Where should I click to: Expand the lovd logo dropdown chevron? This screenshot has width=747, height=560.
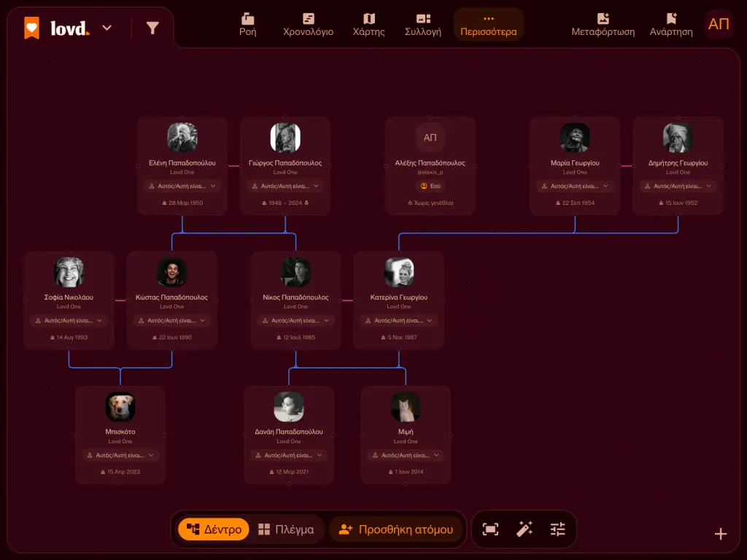[x=107, y=28]
